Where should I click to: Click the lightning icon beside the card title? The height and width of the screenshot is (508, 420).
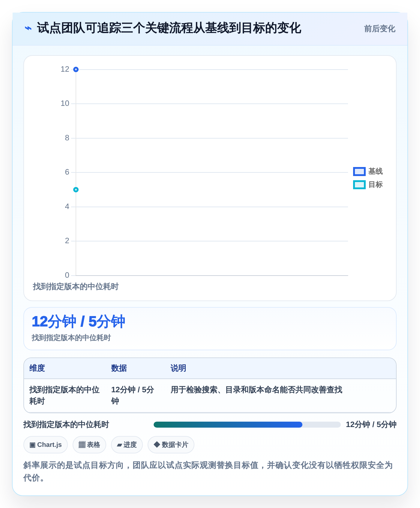click(x=28, y=28)
